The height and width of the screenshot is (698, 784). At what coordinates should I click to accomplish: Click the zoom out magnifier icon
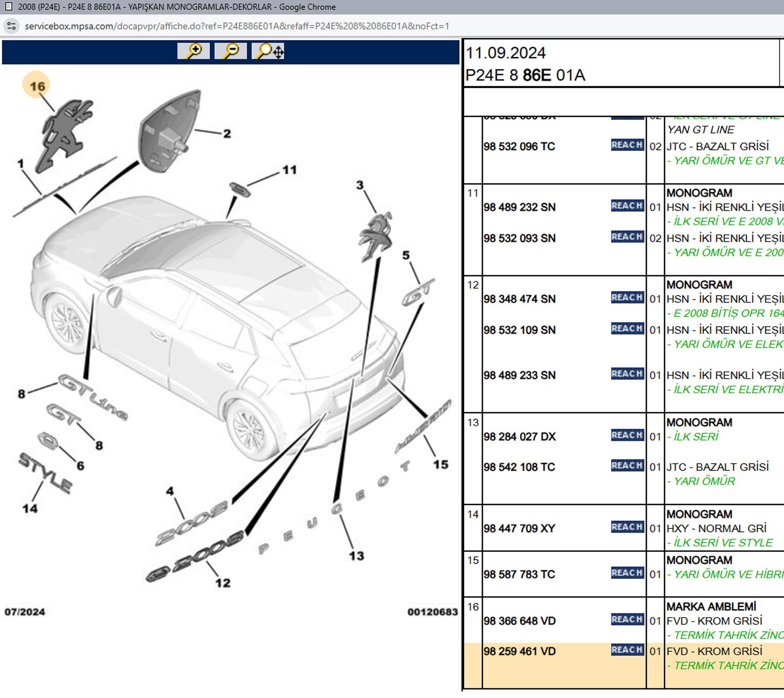point(231,51)
